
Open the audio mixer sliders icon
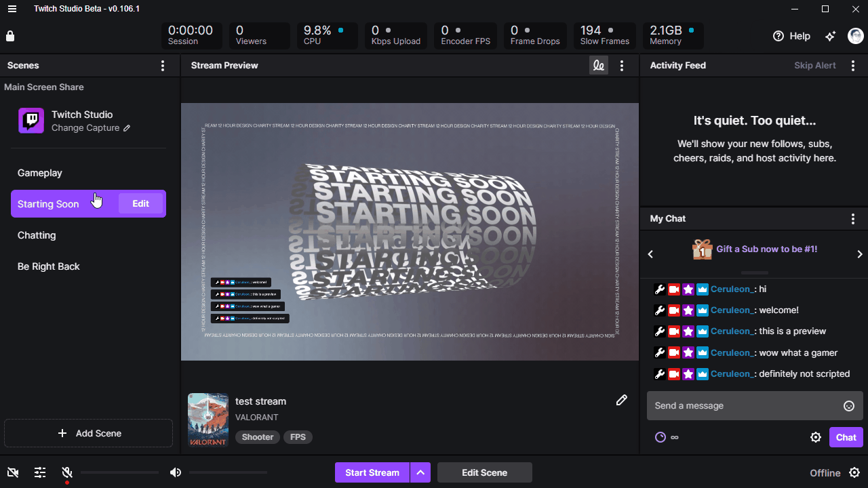pos(40,472)
